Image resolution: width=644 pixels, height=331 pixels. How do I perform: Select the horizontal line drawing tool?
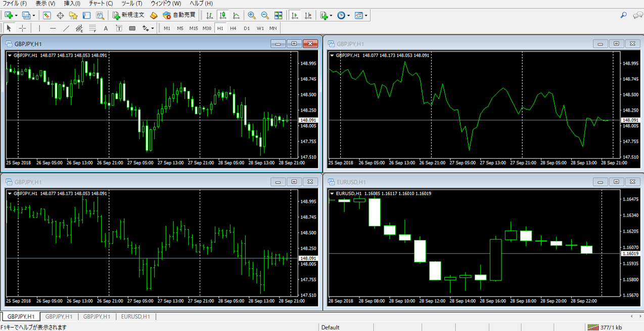click(x=53, y=28)
